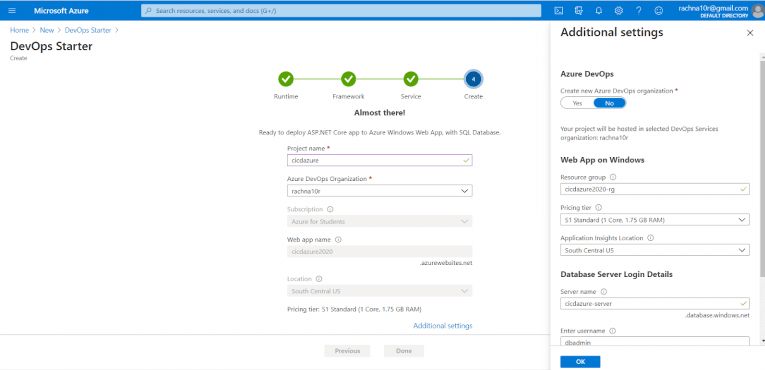
Task: Open the Application Insights Location dropdown
Action: click(655, 250)
